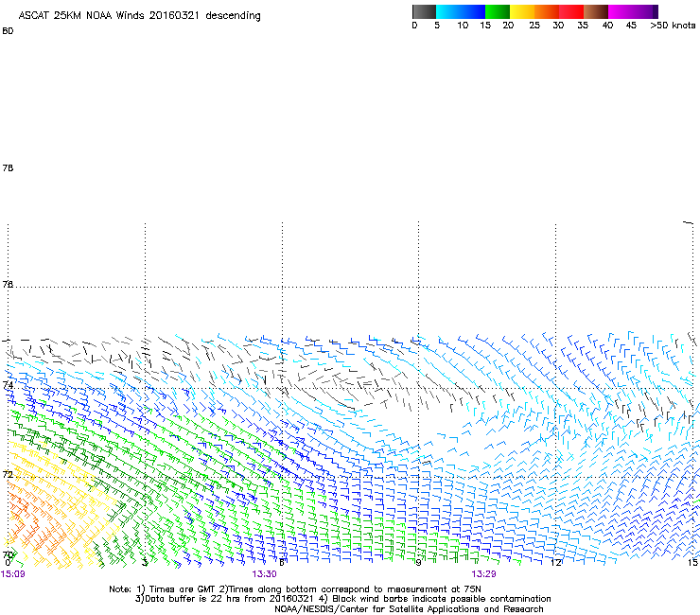Click the '>50 knots' legend label

tap(673, 26)
